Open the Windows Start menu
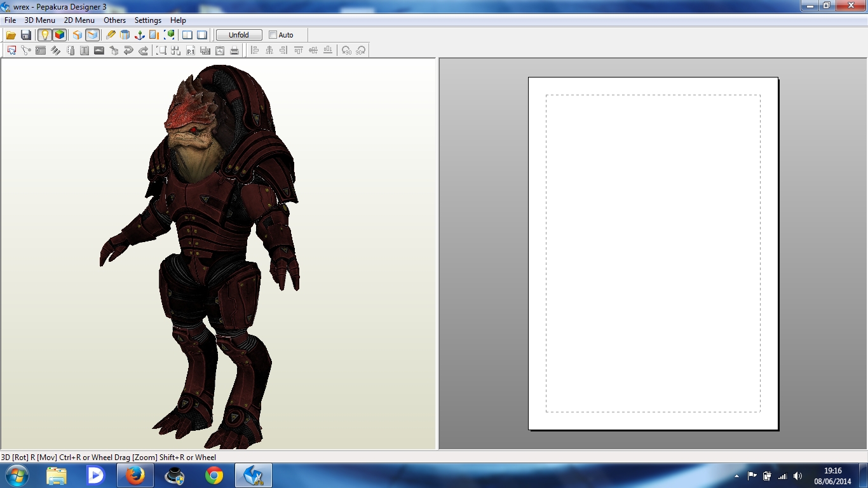Viewport: 868px width, 488px height. (16, 475)
